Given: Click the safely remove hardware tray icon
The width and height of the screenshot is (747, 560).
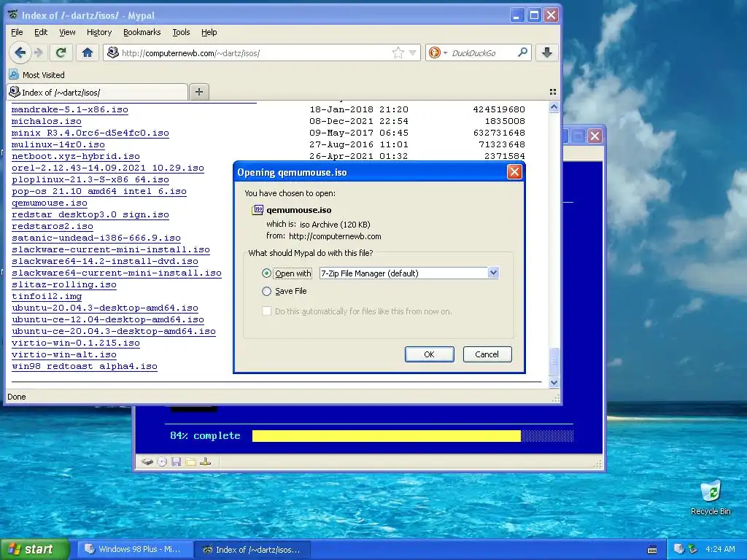Looking at the screenshot, I should tap(693, 549).
